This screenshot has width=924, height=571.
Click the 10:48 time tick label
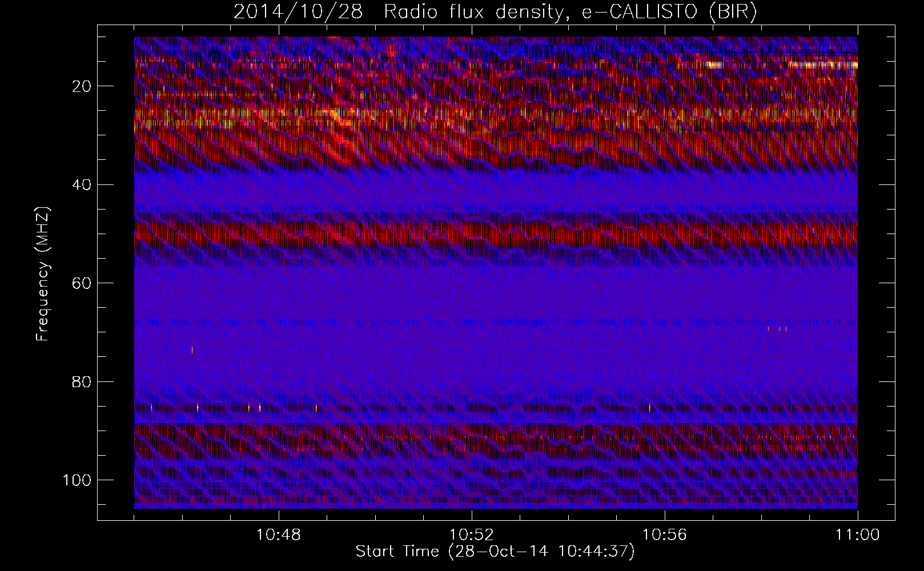[279, 535]
